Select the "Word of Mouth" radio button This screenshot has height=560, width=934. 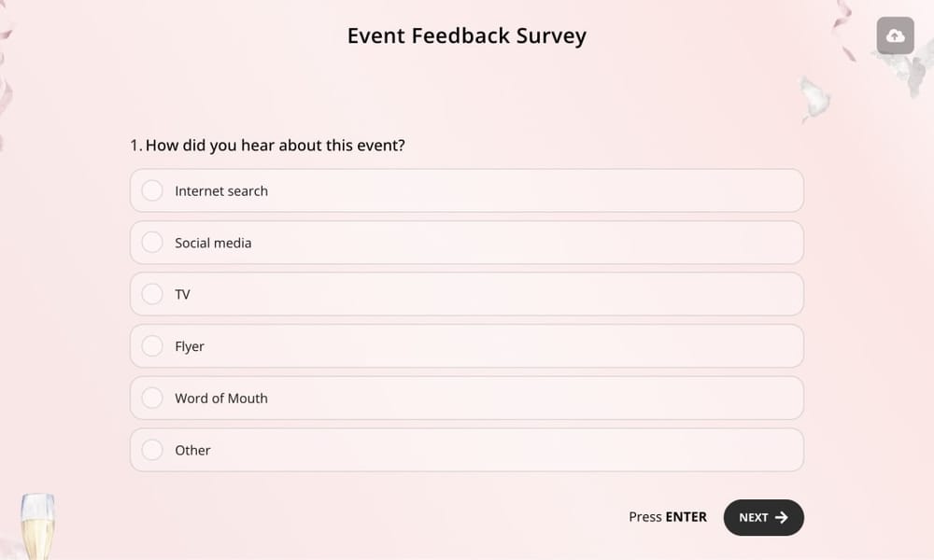pos(152,397)
